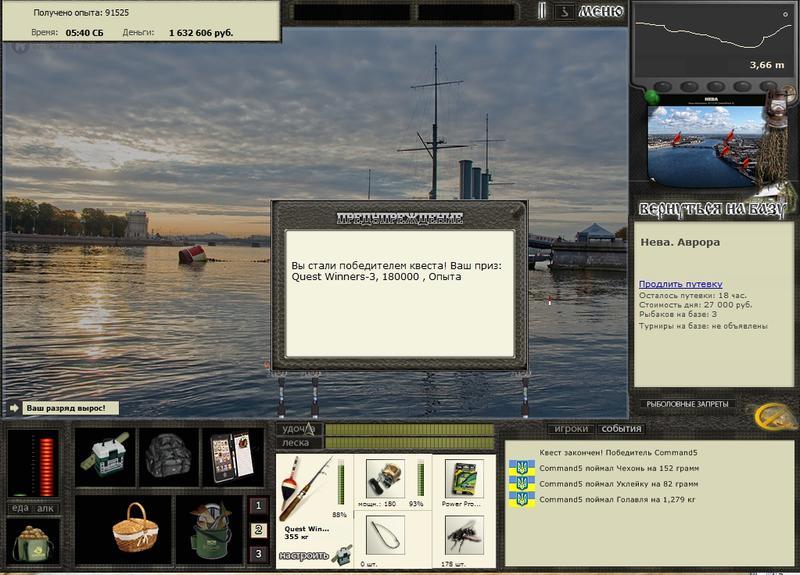Image resolution: width=800 pixels, height=575 pixels.
Task: Click 'Осталось путевки: 18 час.' line
Action: [692, 295]
